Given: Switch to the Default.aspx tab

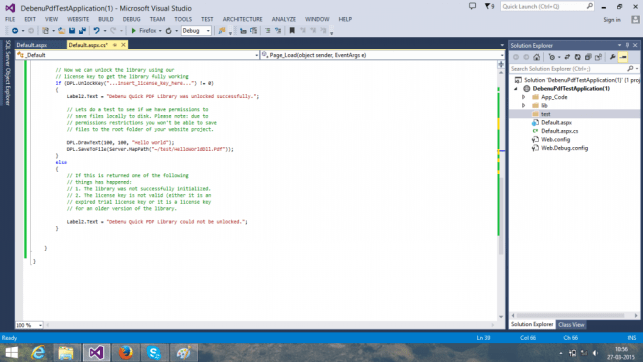Looking at the screenshot, I should coord(32,45).
